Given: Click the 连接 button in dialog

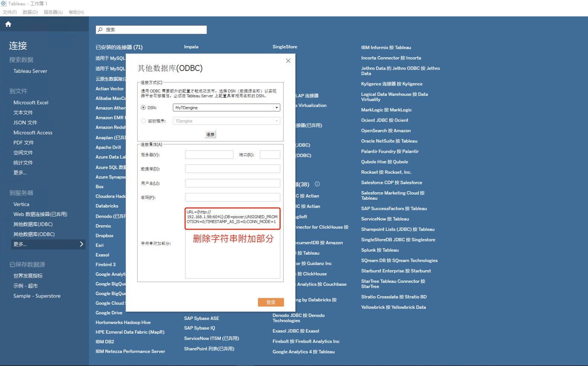Looking at the screenshot, I should (x=210, y=134).
